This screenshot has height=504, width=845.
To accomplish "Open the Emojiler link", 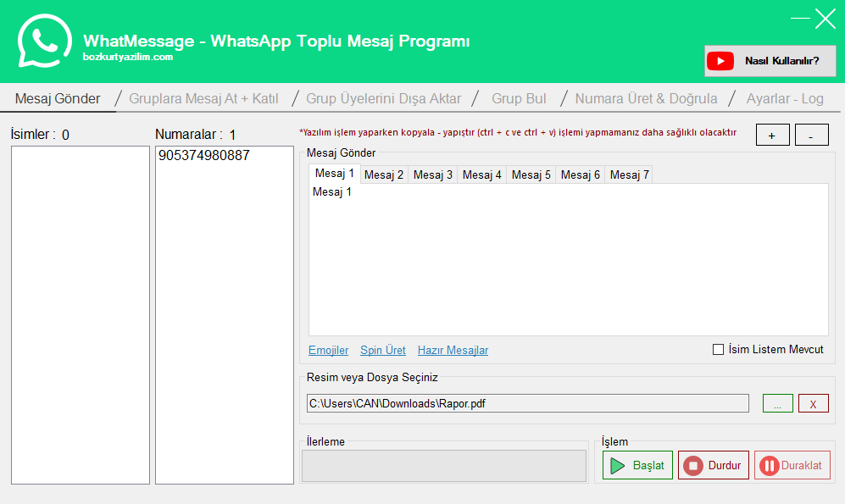I will (328, 350).
